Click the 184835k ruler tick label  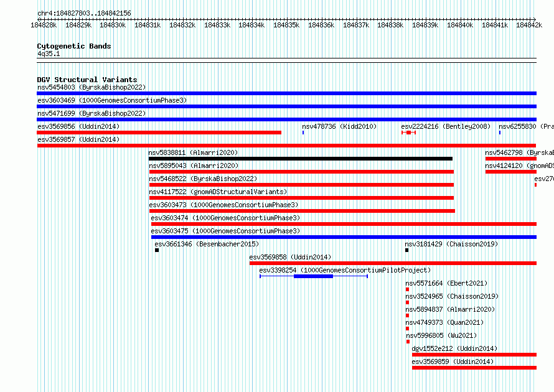pyautogui.click(x=286, y=25)
